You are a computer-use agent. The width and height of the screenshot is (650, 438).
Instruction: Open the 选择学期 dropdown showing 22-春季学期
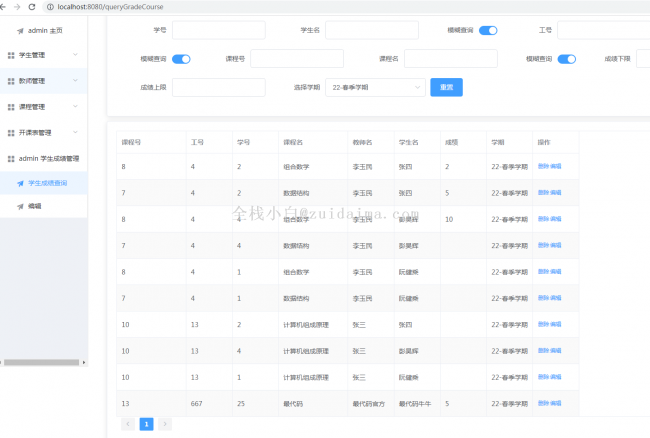point(376,88)
